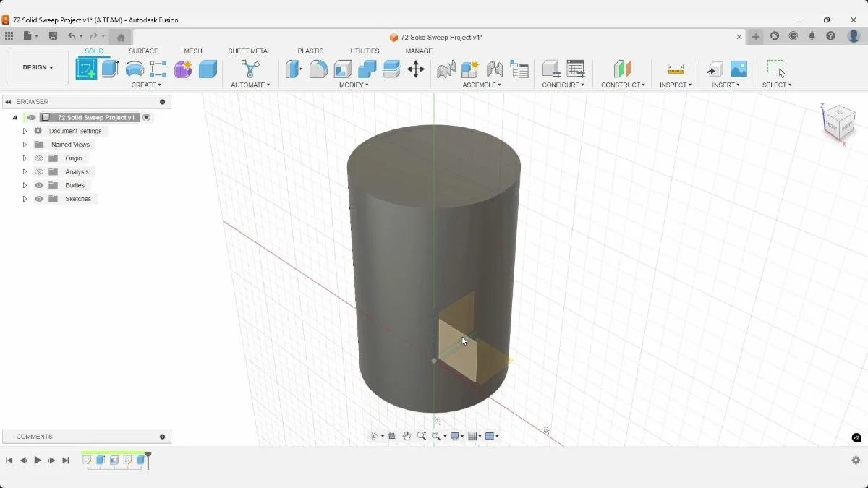Click the Save icon

point(53,36)
